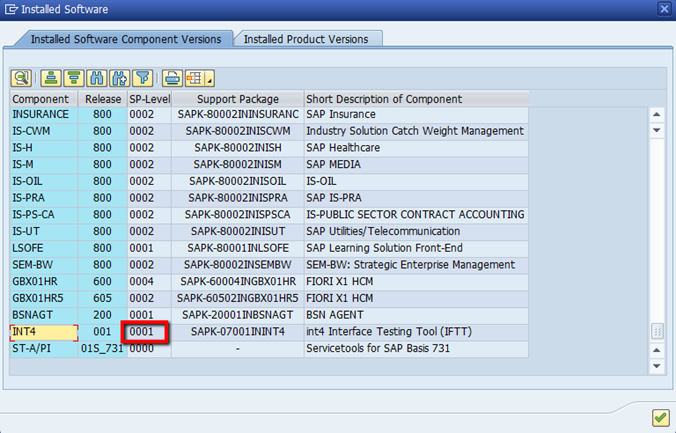
Task: Click scrollbar up arrow at top
Action: coord(657,114)
